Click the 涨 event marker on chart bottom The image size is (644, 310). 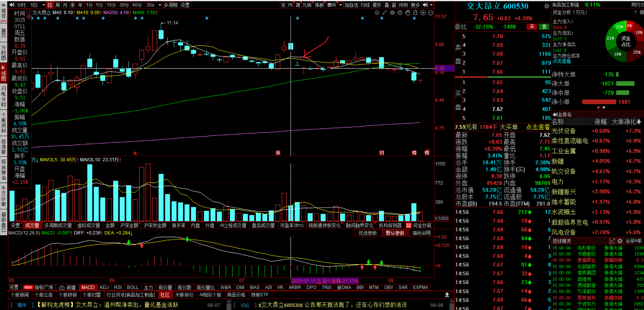278,153
